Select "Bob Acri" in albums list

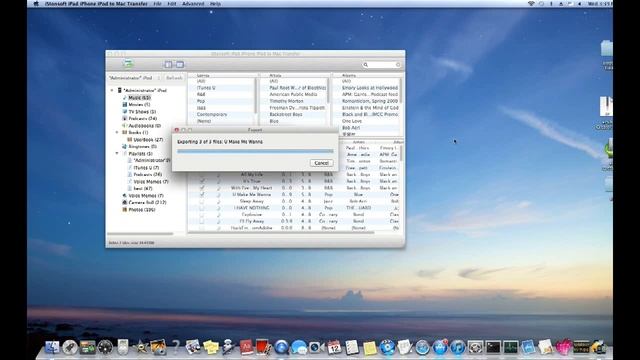click(351, 128)
